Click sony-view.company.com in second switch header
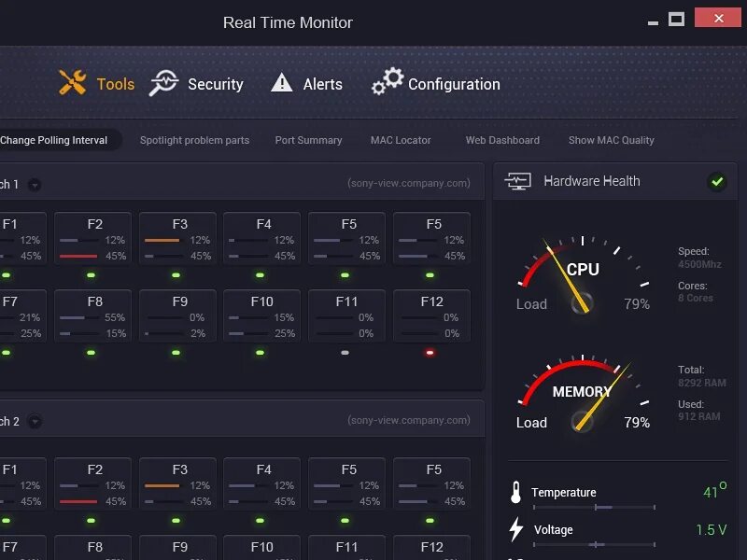This screenshot has height=560, width=747. (x=409, y=420)
